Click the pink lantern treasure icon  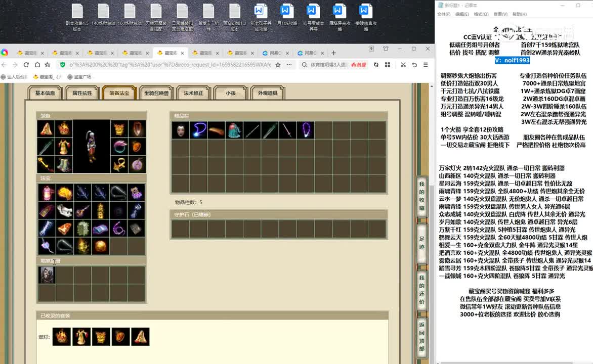47,193
